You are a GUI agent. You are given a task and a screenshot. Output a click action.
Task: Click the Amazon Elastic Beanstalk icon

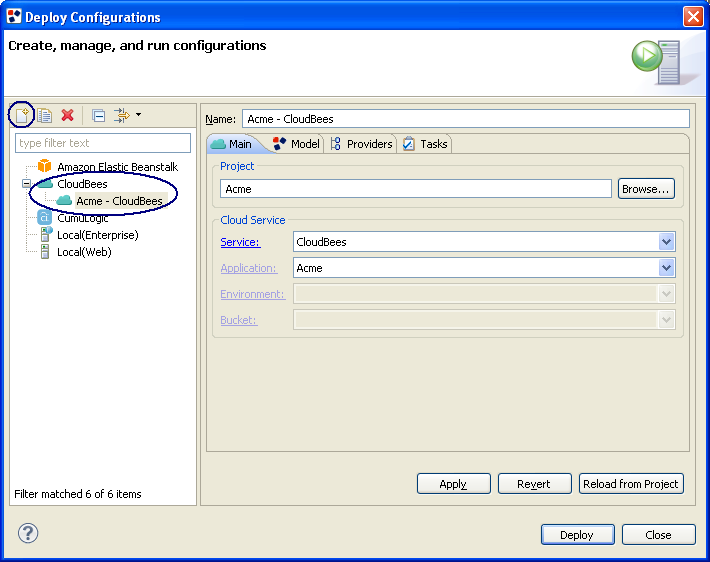[44, 166]
